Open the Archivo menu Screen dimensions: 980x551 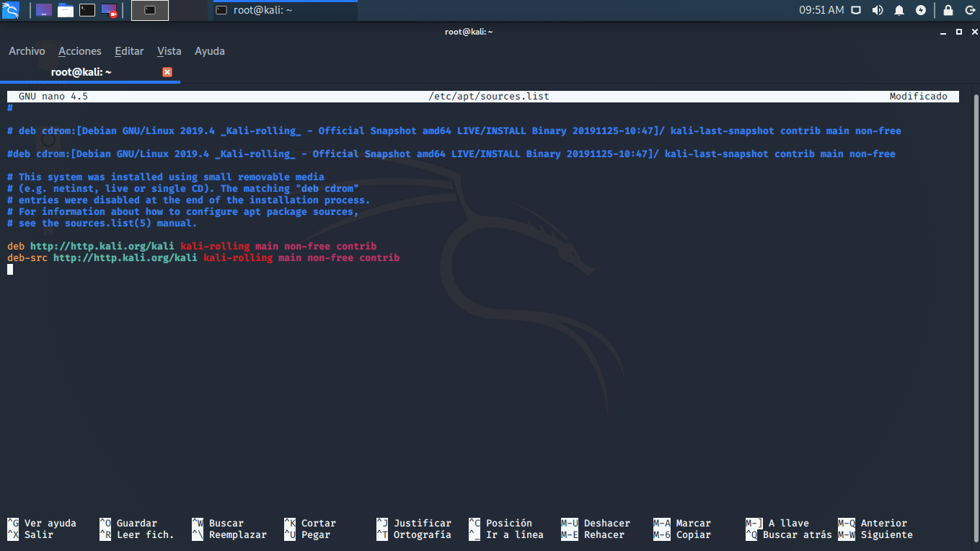pos(27,51)
